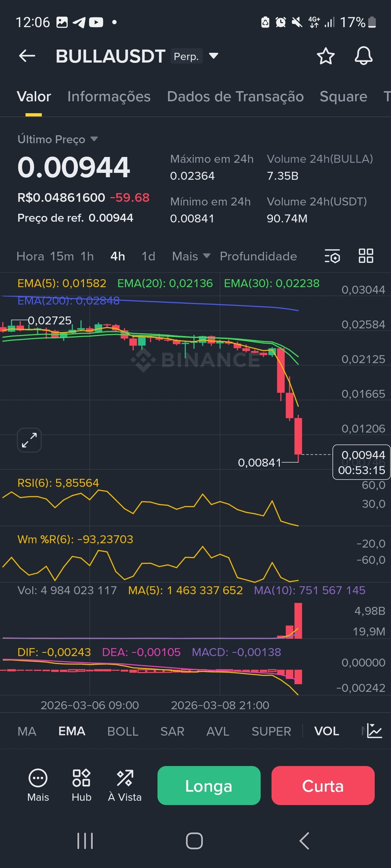This screenshot has height=868, width=391.
Task: Toggle the MA indicator
Action: point(27,731)
